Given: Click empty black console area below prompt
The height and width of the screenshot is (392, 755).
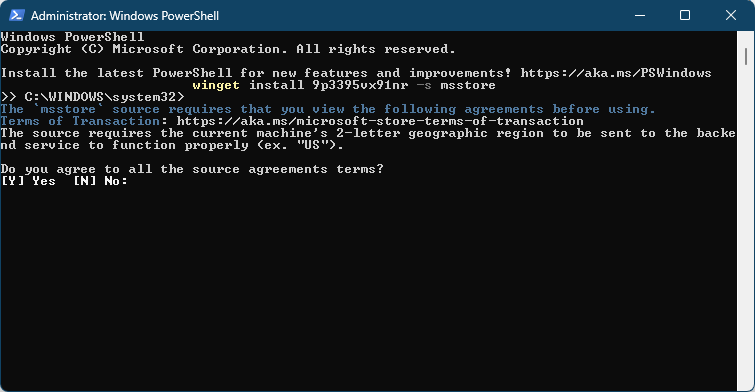Looking at the screenshot, I should [x=366, y=289].
